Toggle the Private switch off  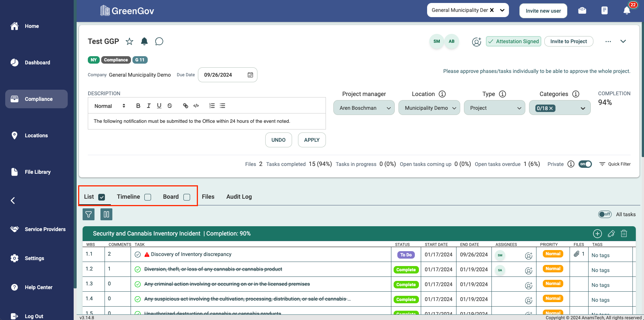tap(585, 164)
